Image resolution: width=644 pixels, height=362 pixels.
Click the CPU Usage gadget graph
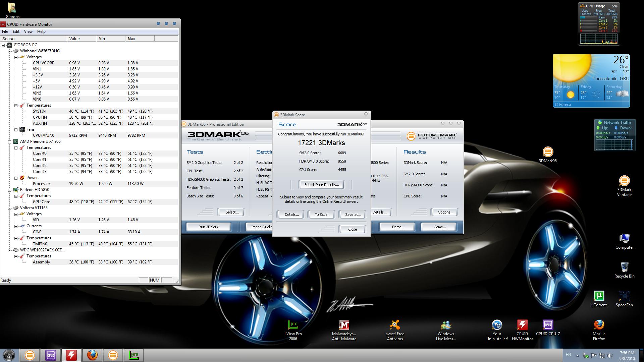pyautogui.click(x=599, y=39)
